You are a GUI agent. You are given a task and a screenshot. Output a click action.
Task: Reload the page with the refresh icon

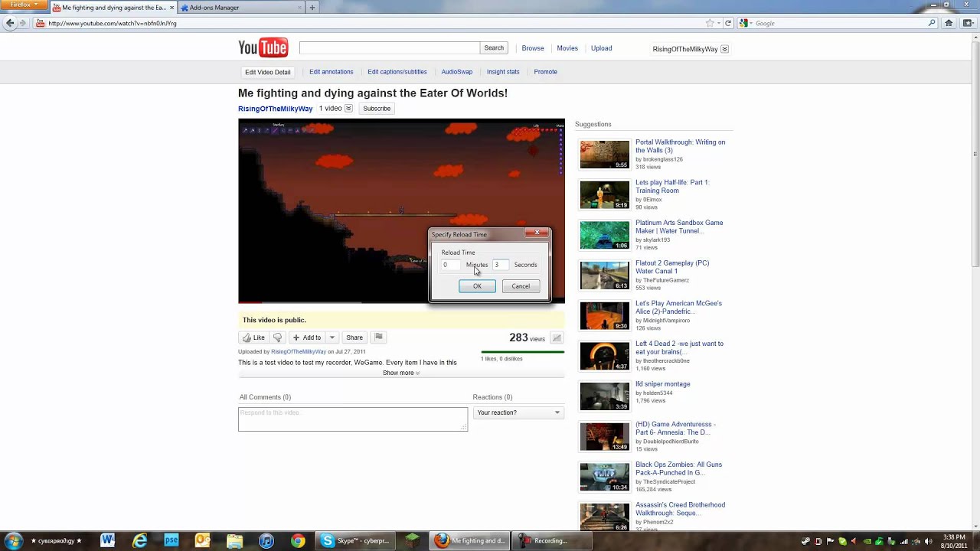pyautogui.click(x=728, y=23)
